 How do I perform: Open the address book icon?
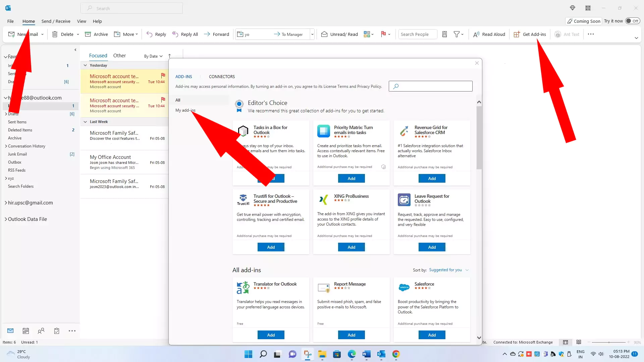point(444,34)
